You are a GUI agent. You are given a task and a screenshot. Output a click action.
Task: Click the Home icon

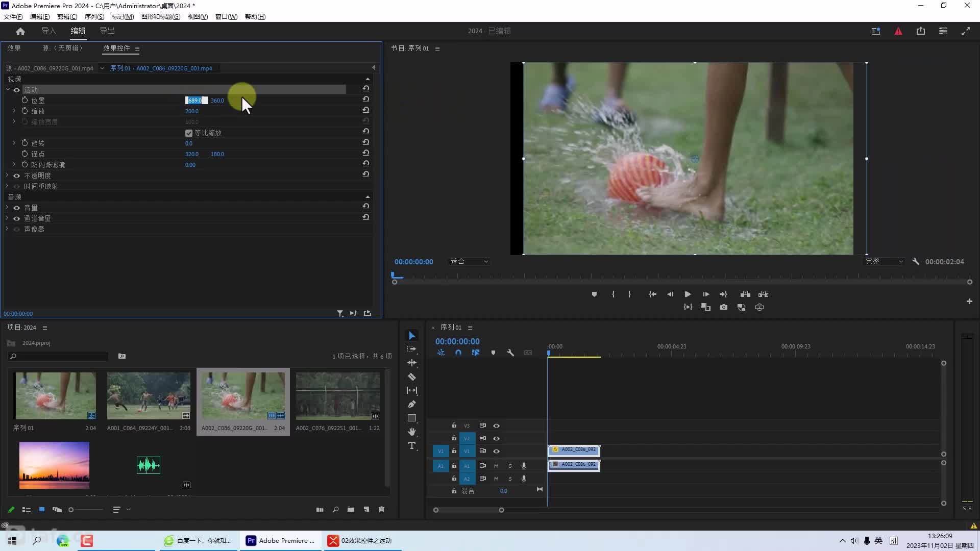[x=20, y=31]
